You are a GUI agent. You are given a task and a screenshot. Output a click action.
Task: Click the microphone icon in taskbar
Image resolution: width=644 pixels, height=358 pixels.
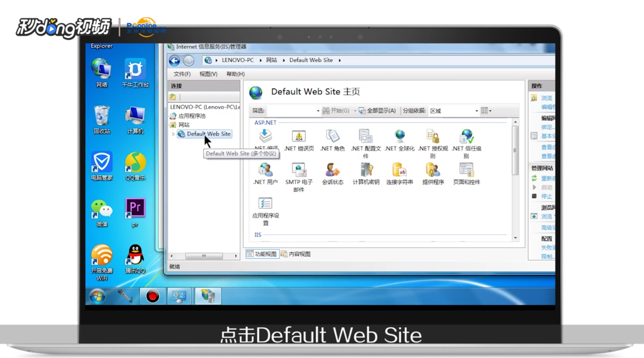tap(125, 296)
